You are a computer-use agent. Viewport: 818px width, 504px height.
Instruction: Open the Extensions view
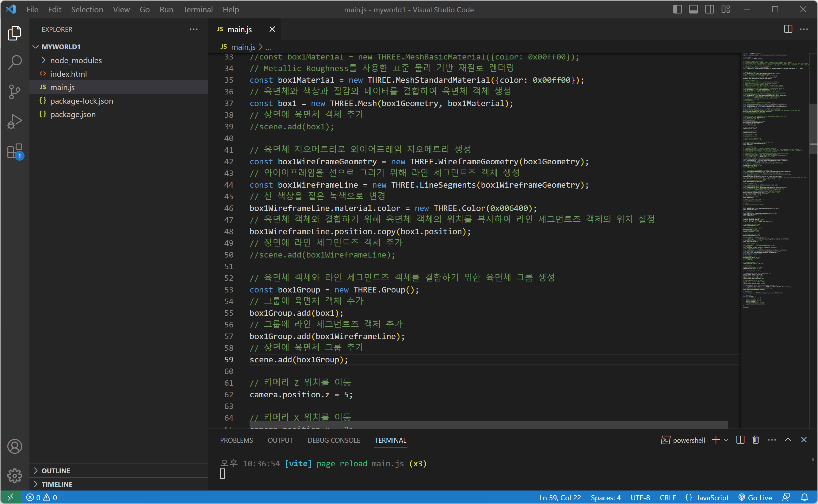pos(15,152)
